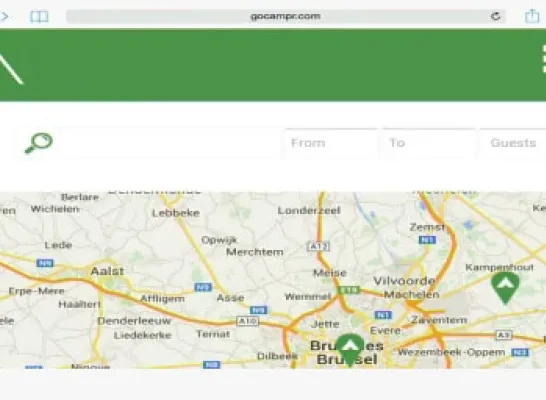Viewport: 546px width, 400px height.
Task: Select the campsite pin on Brussels
Action: click(350, 350)
